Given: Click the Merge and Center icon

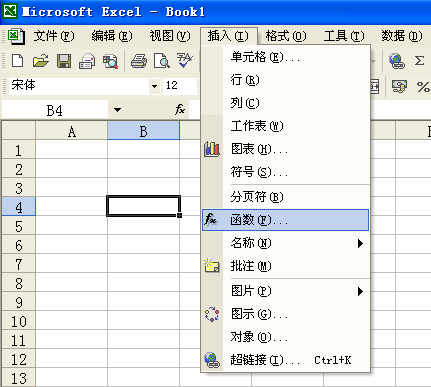Looking at the screenshot, I should pyautogui.click(x=375, y=87).
